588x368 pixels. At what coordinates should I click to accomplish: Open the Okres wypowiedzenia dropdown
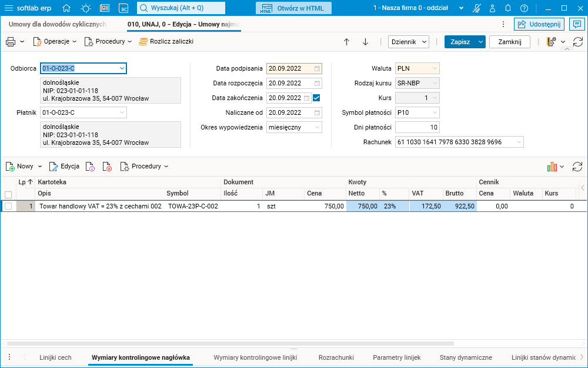pos(318,127)
